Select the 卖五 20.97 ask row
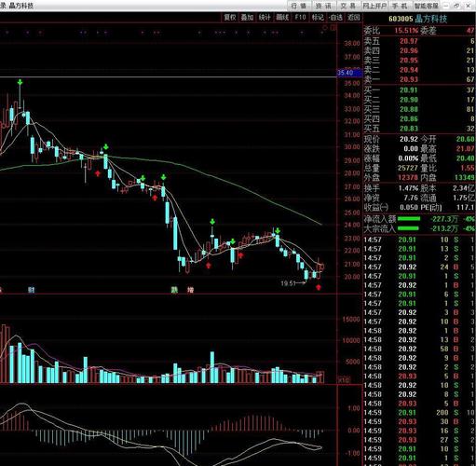The height and width of the screenshot is (466, 476). pyautogui.click(x=419, y=41)
